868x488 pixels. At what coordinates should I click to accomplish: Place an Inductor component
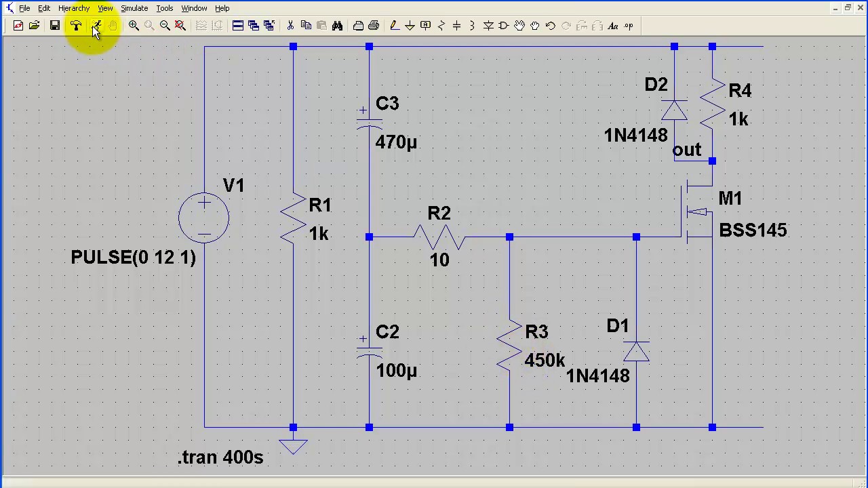coord(472,26)
